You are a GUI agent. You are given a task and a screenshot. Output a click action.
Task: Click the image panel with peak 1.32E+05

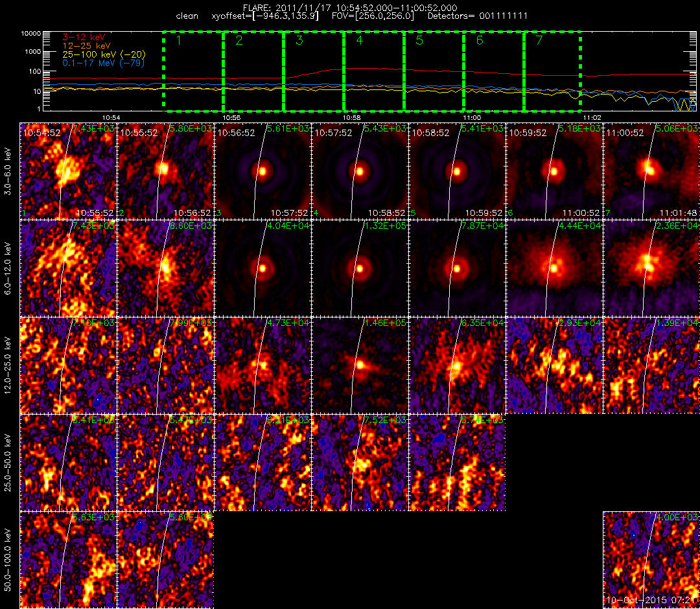[360, 269]
